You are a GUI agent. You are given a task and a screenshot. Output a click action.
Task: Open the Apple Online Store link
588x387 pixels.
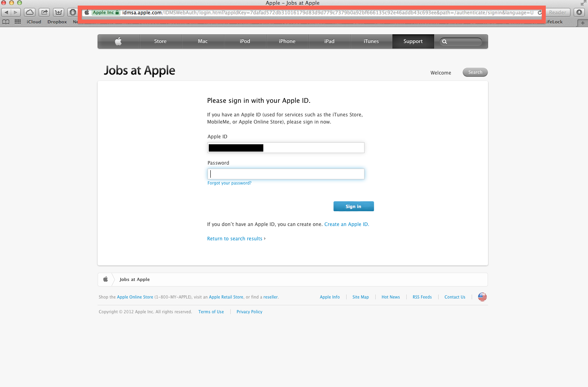pos(135,297)
